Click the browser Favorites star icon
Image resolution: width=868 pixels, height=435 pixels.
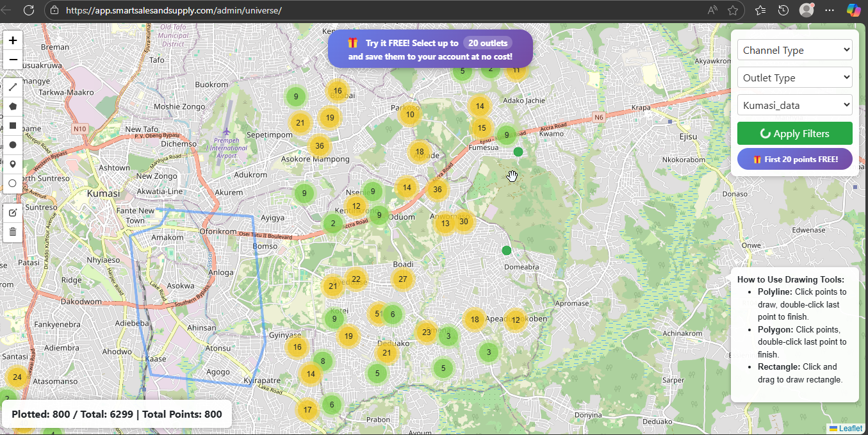[x=733, y=10]
